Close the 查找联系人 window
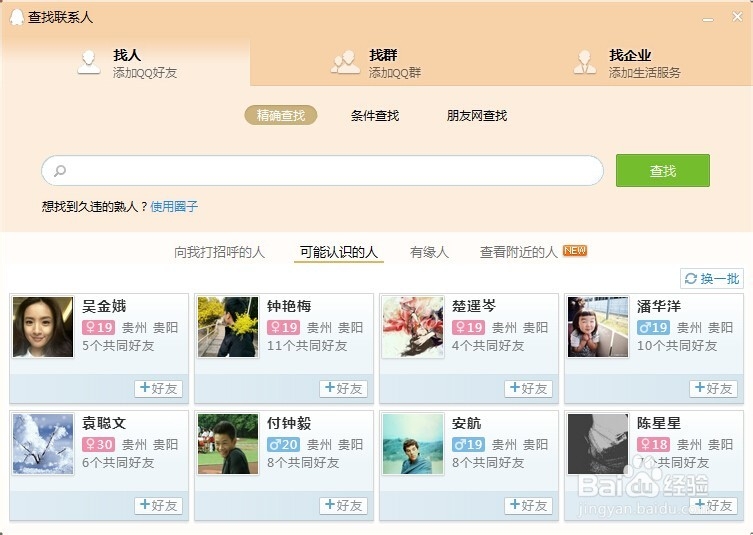This screenshot has width=753, height=535. point(738,17)
